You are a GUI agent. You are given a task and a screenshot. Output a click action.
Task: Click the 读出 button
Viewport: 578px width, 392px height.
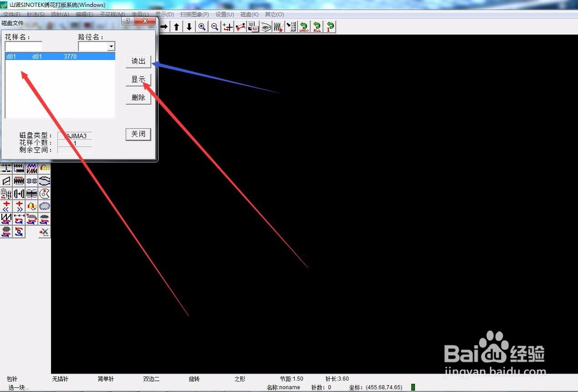coord(138,61)
